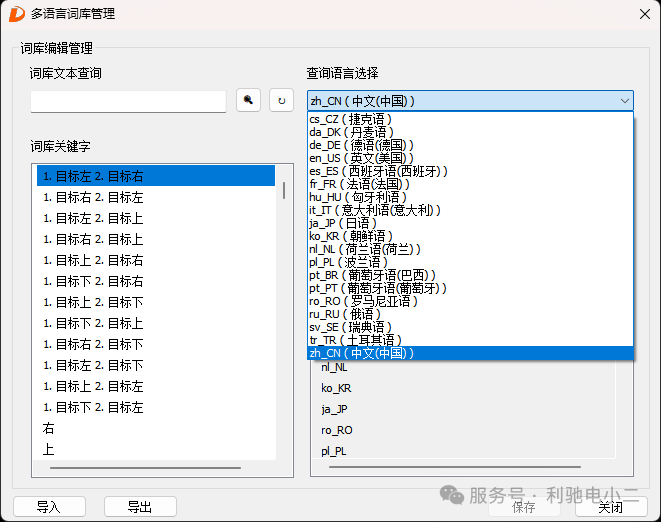Select row "1. 目标下 2. 目标左"
This screenshot has width=661, height=522.
[156, 407]
